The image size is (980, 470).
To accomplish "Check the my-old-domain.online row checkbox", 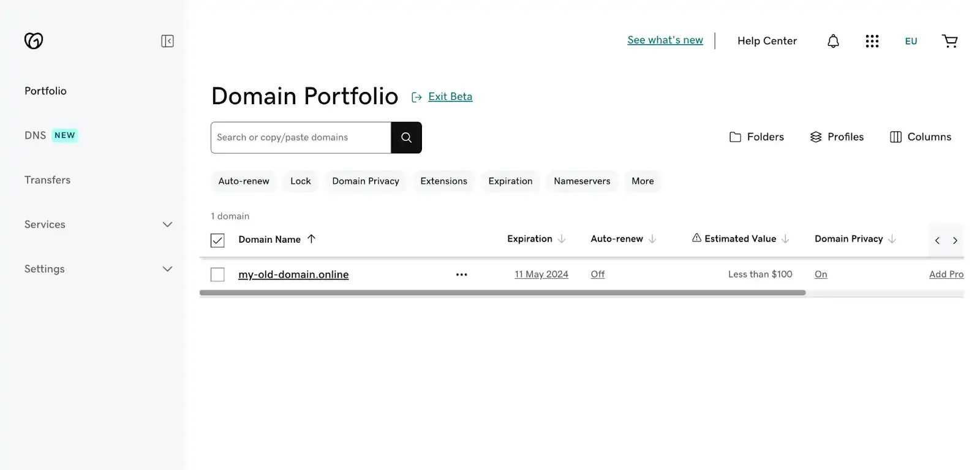I will click(x=217, y=274).
